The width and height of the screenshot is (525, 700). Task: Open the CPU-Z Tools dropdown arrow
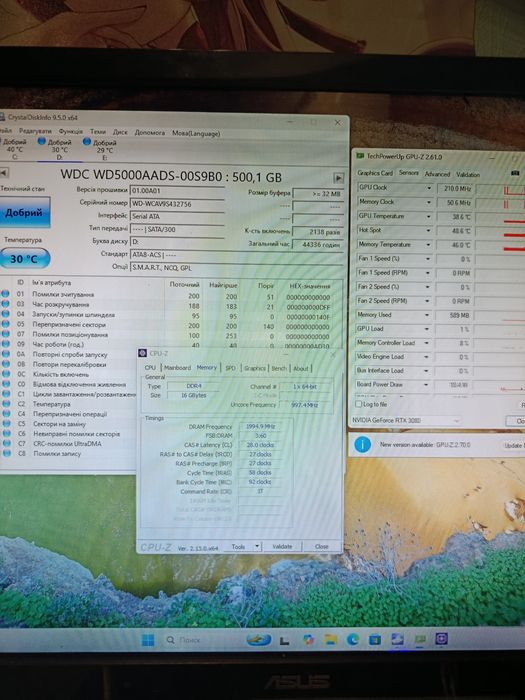pyautogui.click(x=257, y=546)
